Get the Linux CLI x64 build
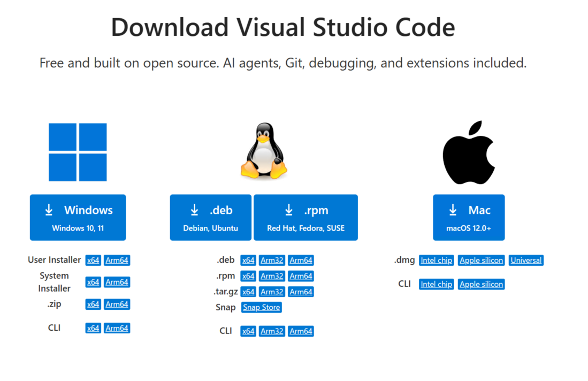Screen dimensions: 588x381 pyautogui.click(x=248, y=331)
